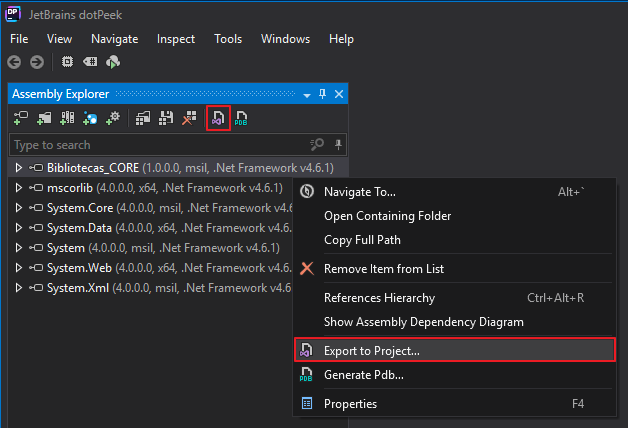Screen dimensions: 628x428
Task: Click the Navigate Back arrow in toolbar
Action: 14,62
